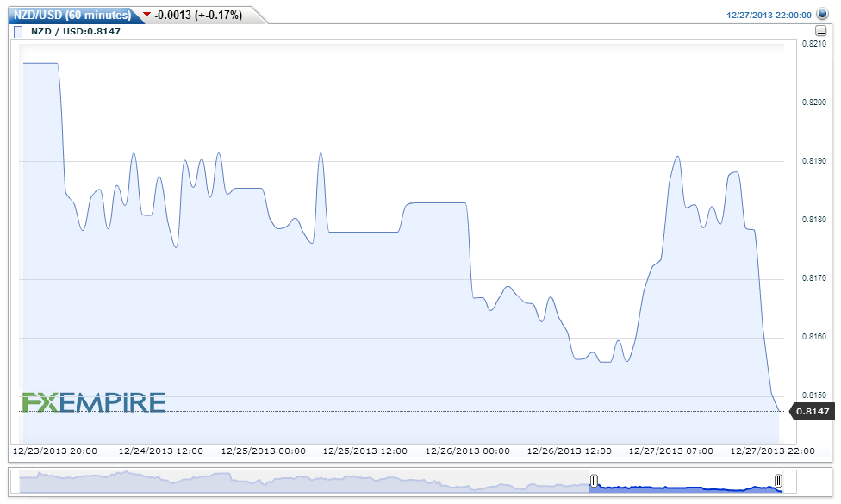Screen dimensions: 841x504
Task: Click the 12/26/2013 12:00 axis label
Action: (x=569, y=451)
